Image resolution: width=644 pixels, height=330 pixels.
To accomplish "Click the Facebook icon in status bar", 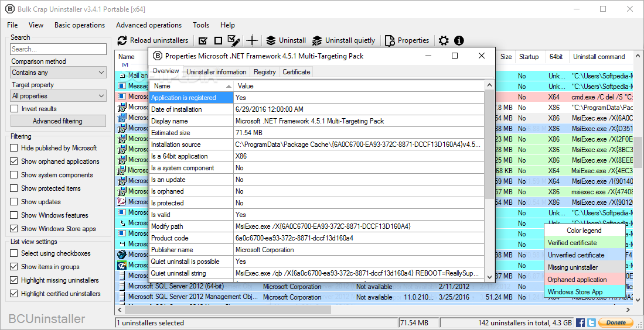I will click(x=580, y=322).
